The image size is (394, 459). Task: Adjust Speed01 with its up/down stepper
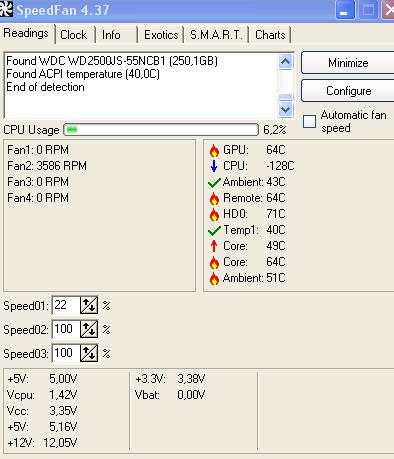click(x=89, y=305)
